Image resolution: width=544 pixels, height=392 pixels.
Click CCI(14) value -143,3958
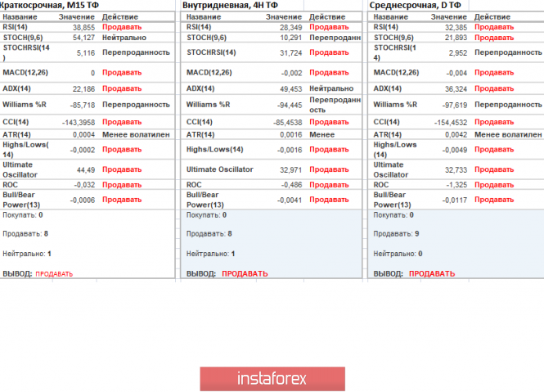(79, 123)
